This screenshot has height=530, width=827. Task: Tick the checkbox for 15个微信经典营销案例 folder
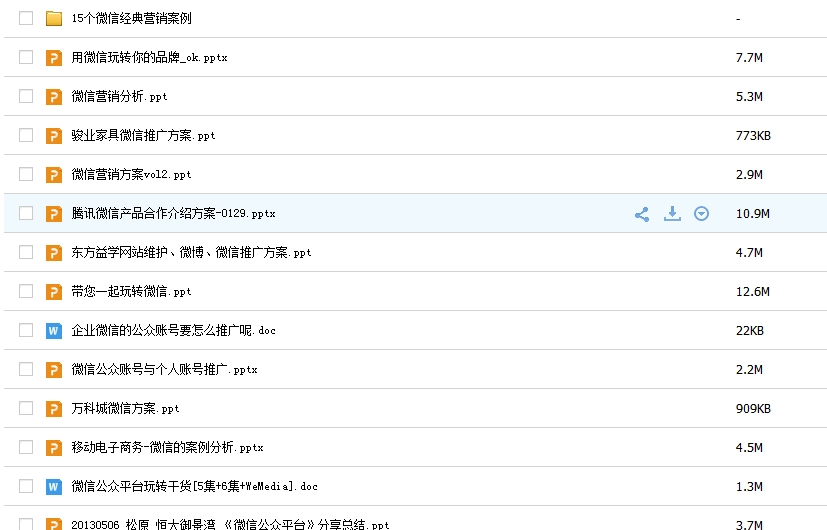point(26,18)
